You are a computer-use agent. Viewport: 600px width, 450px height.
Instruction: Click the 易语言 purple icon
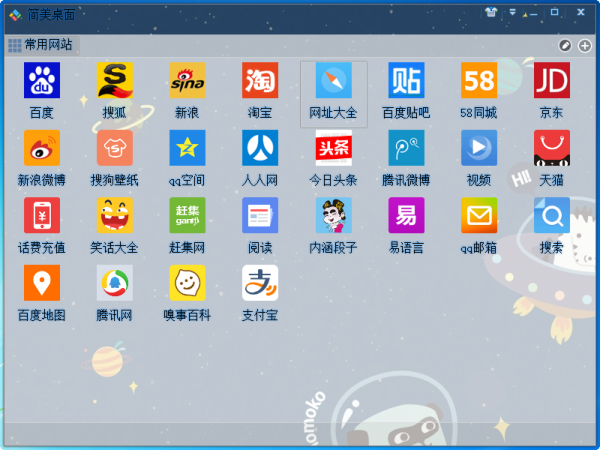[x=406, y=215]
